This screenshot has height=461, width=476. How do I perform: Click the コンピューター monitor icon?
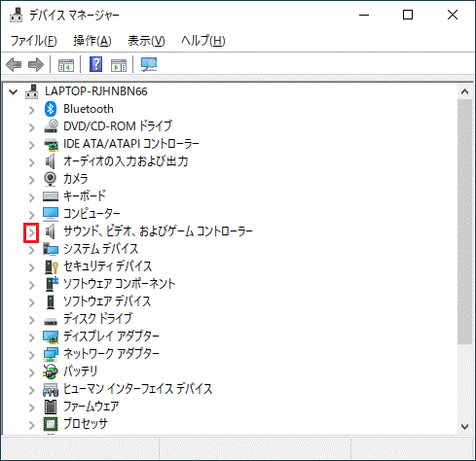click(x=51, y=214)
